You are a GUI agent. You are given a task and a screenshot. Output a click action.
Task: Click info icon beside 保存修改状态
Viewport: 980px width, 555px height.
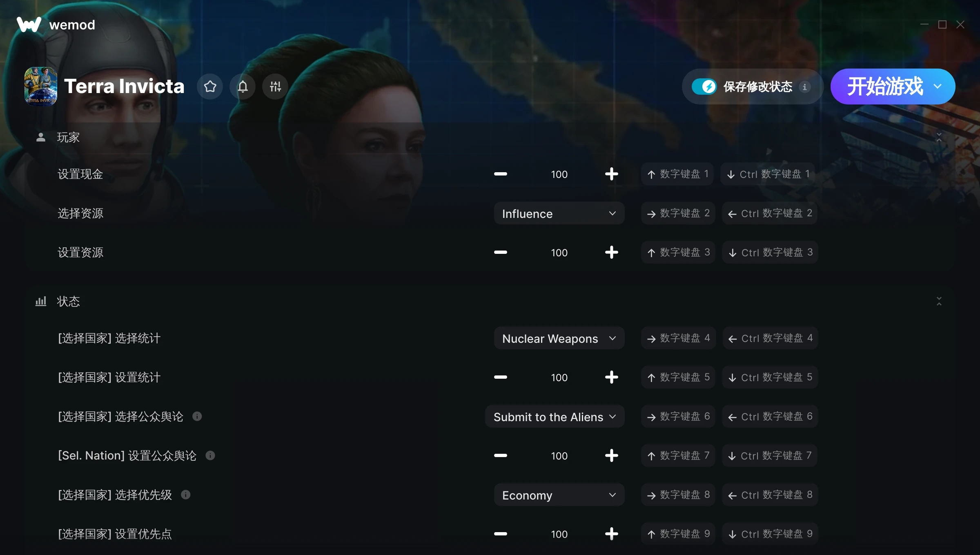[804, 87]
